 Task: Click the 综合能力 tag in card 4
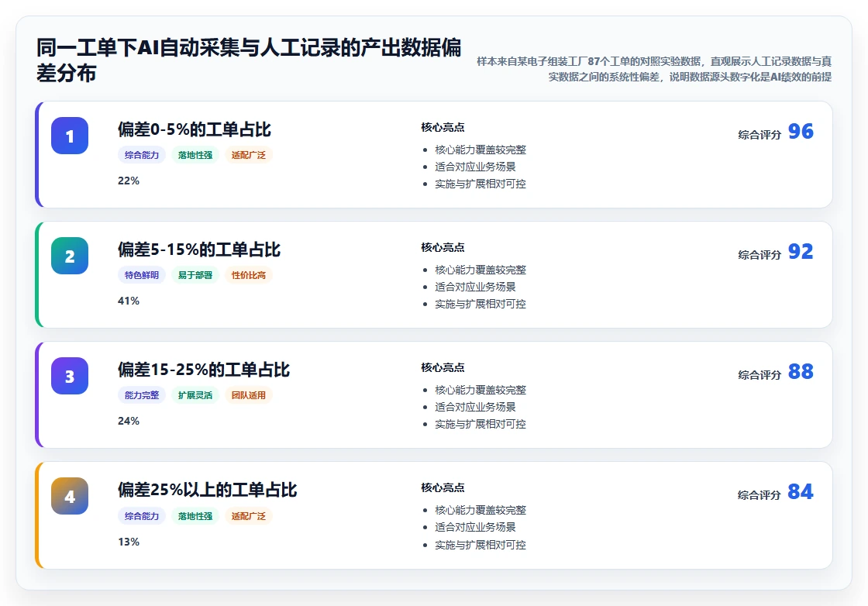tap(142, 516)
